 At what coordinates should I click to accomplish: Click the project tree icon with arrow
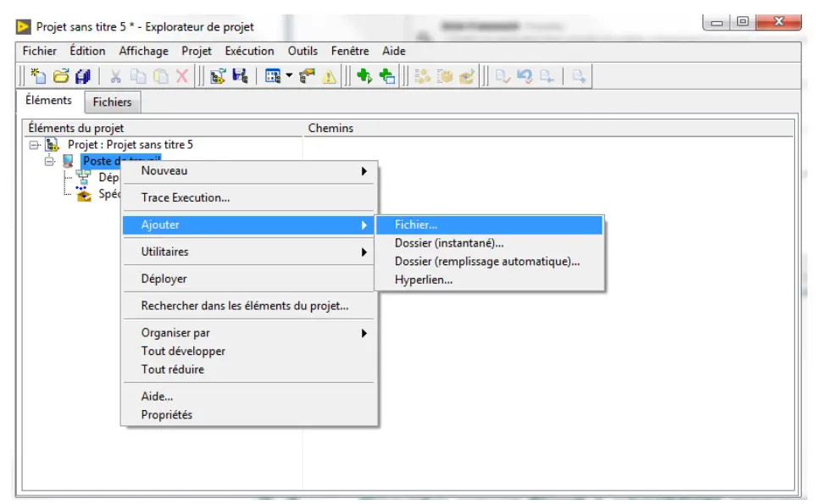click(x=218, y=76)
